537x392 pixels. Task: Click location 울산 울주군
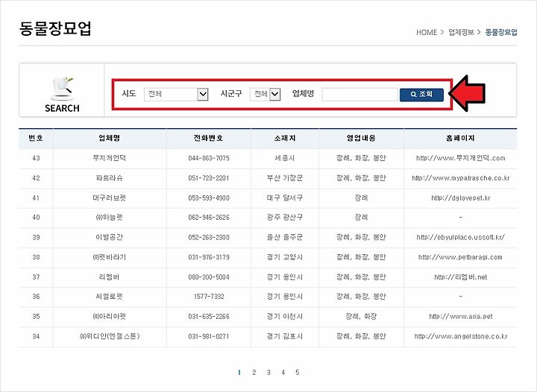[285, 237]
